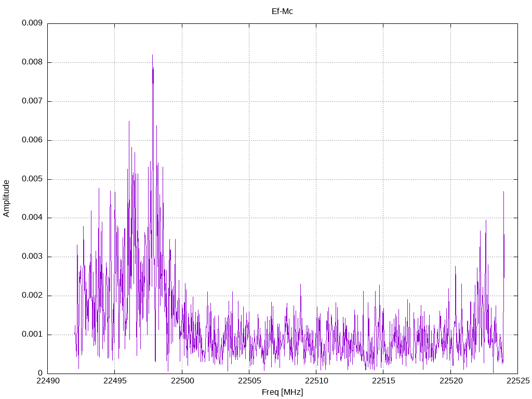Viewport: 532px width, 399px height.
Task: Click the 0.001 y-axis tick label
Action: [x=32, y=335]
